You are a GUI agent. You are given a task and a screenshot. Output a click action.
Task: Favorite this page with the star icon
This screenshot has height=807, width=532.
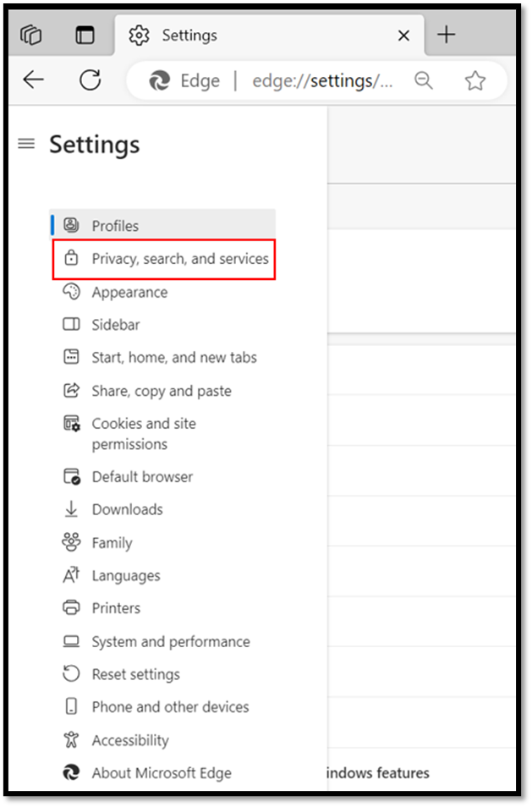point(475,80)
